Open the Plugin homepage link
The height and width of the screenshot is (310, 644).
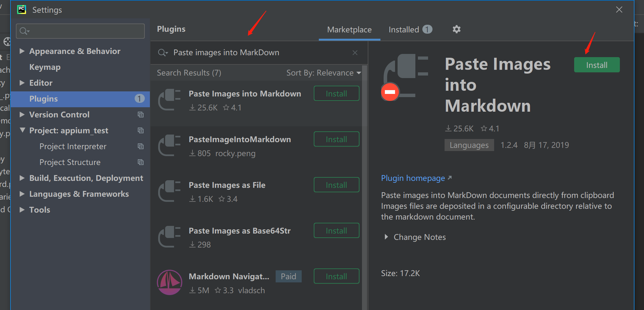click(413, 178)
